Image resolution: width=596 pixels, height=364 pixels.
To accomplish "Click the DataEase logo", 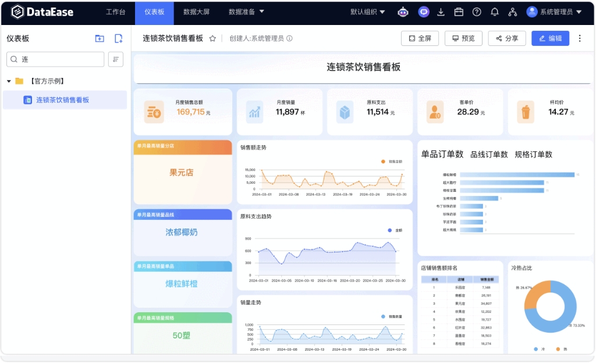I will [x=42, y=12].
